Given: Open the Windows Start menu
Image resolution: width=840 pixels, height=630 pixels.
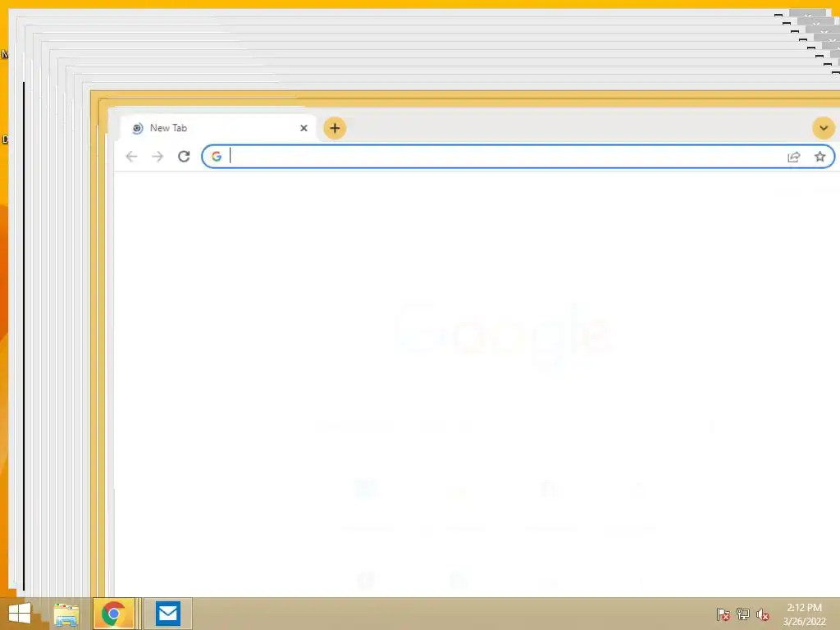Looking at the screenshot, I should tap(20, 614).
